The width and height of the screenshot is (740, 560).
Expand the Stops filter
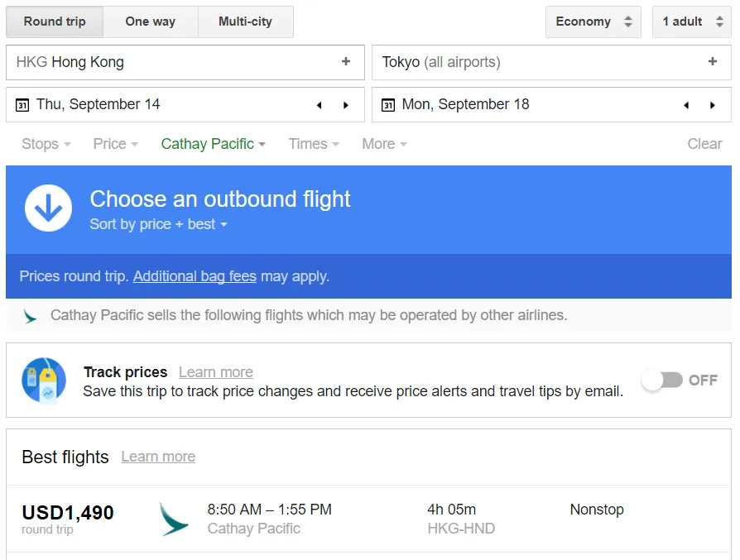[46, 144]
